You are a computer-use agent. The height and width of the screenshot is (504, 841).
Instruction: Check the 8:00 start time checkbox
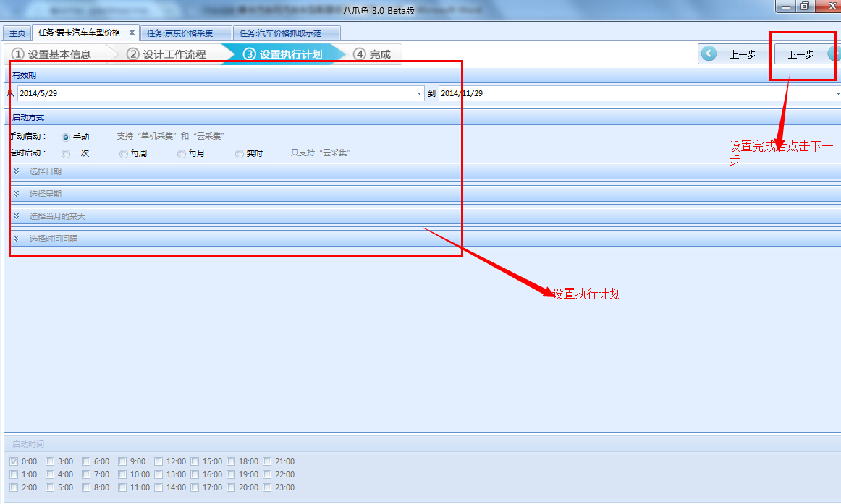point(86,487)
